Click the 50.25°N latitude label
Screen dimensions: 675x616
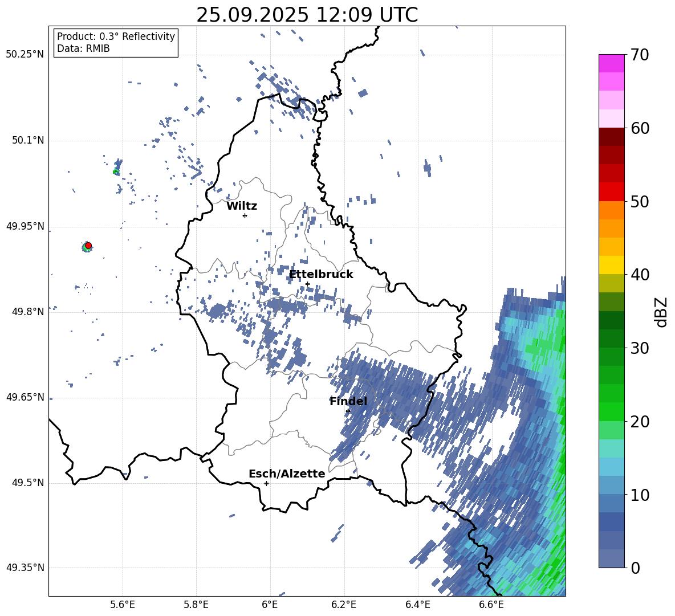pyautogui.click(x=25, y=55)
